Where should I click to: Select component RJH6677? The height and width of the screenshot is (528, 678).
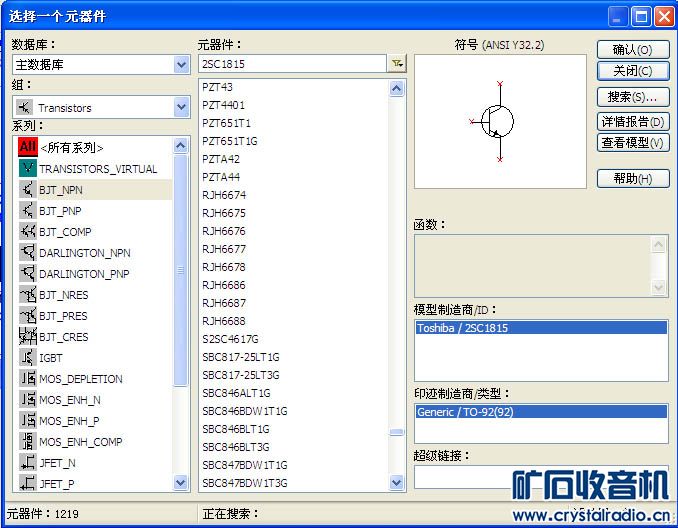point(224,249)
